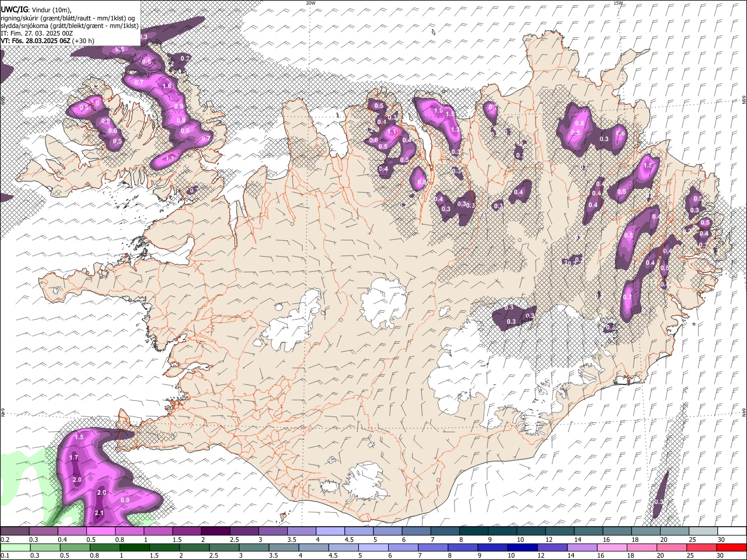Viewport: 747px width, 560px height.
Task: Click the 'slydda/snjókoma' legend description line
Action: [69, 26]
